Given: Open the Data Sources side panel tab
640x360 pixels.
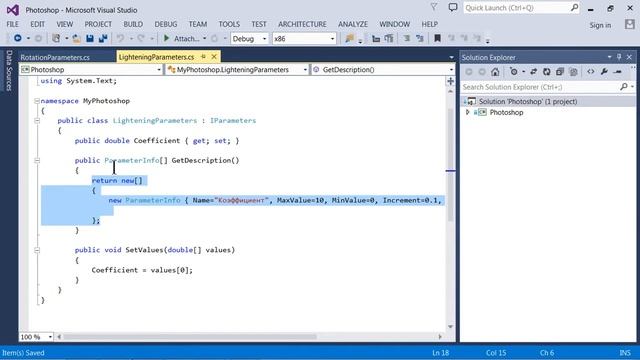Looking at the screenshot, I should pyautogui.click(x=9, y=70).
